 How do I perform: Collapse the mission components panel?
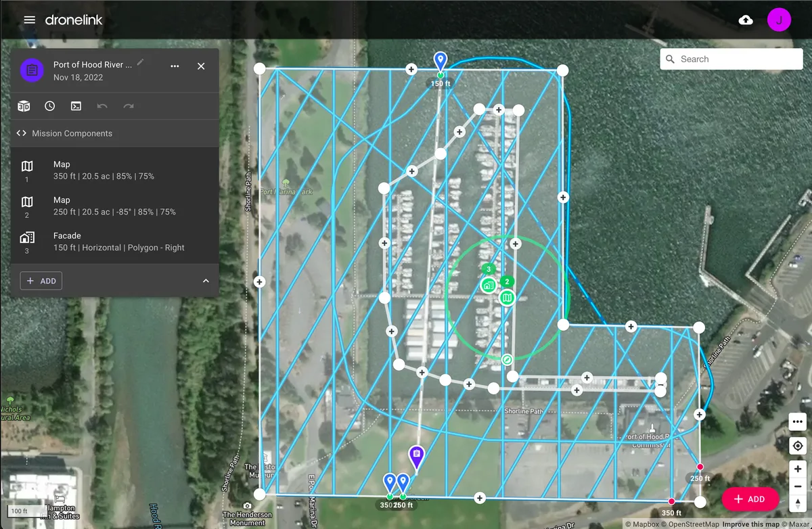206,281
